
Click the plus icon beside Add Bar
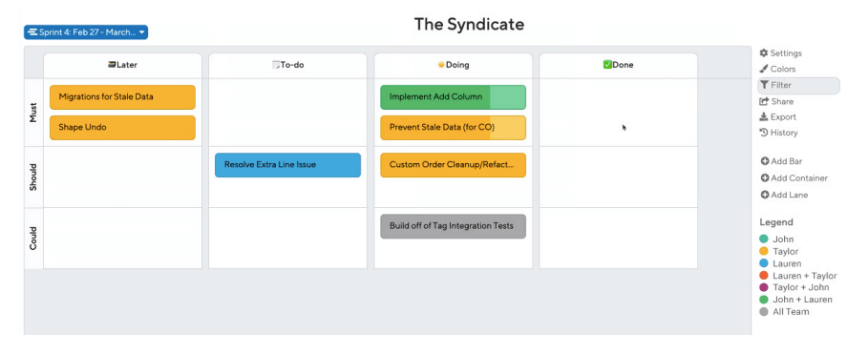(x=765, y=161)
